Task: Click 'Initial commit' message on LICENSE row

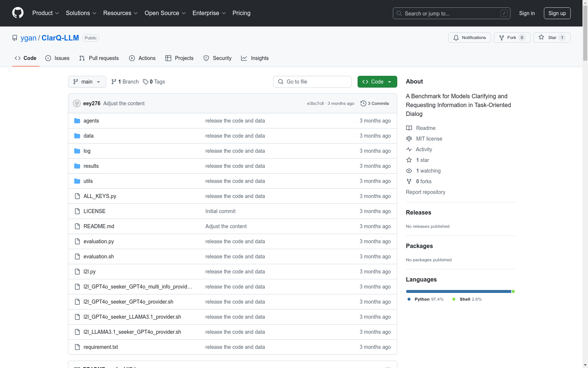Action: click(x=220, y=211)
